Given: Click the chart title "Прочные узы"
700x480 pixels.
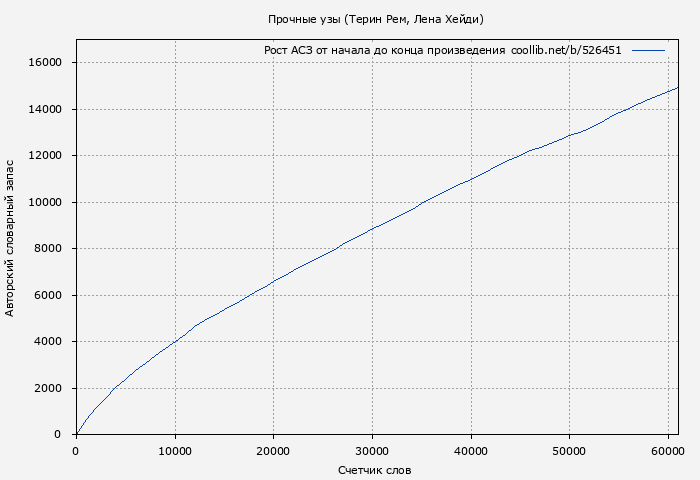Looking at the screenshot, I should [x=304, y=20].
